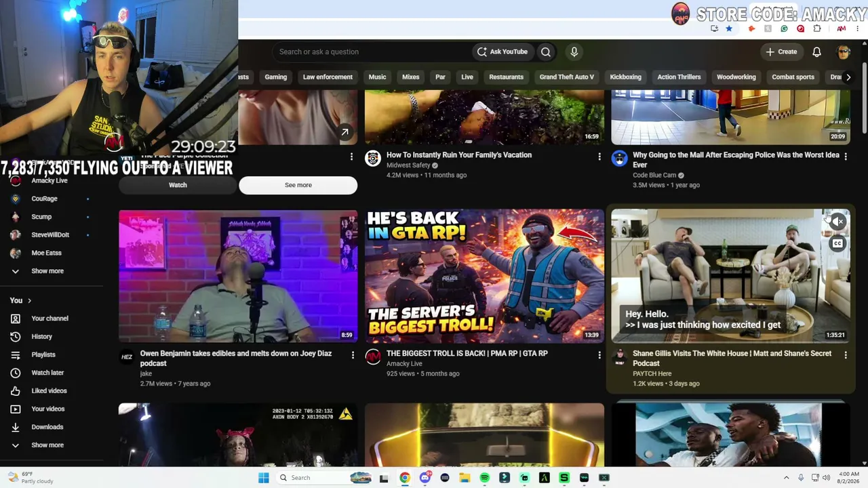Open options for Ruin Your Family's Vacation video
868x488 pixels.
pos(599,157)
